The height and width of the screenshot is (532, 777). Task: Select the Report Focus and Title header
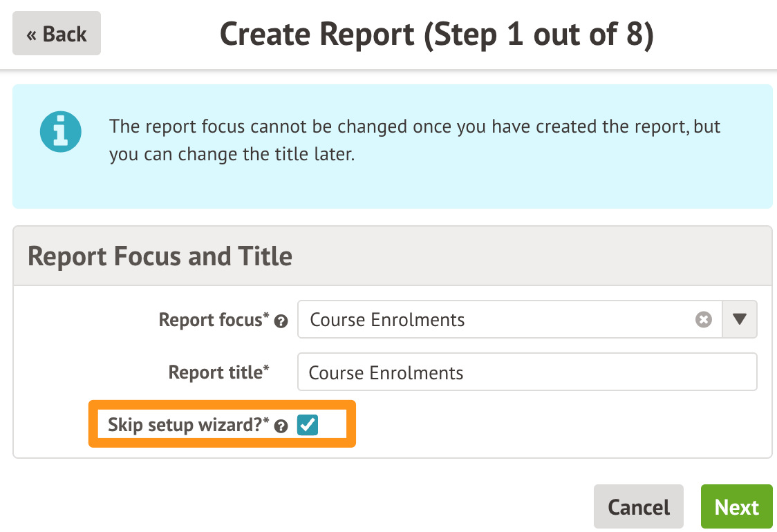[x=160, y=256]
